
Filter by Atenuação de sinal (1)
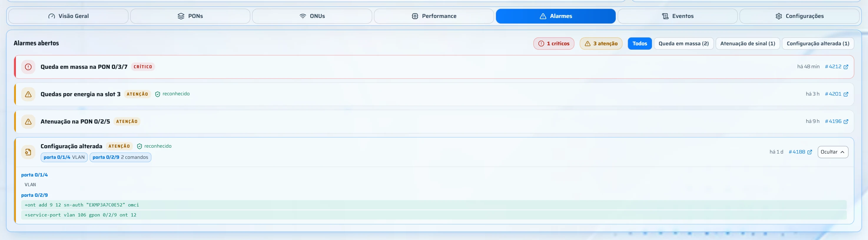coord(747,44)
